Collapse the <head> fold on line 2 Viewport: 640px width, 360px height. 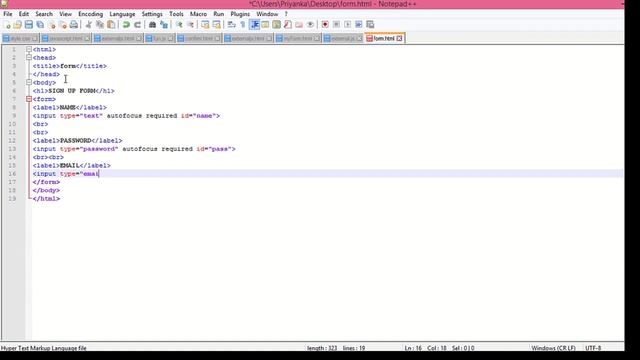pos(29,58)
